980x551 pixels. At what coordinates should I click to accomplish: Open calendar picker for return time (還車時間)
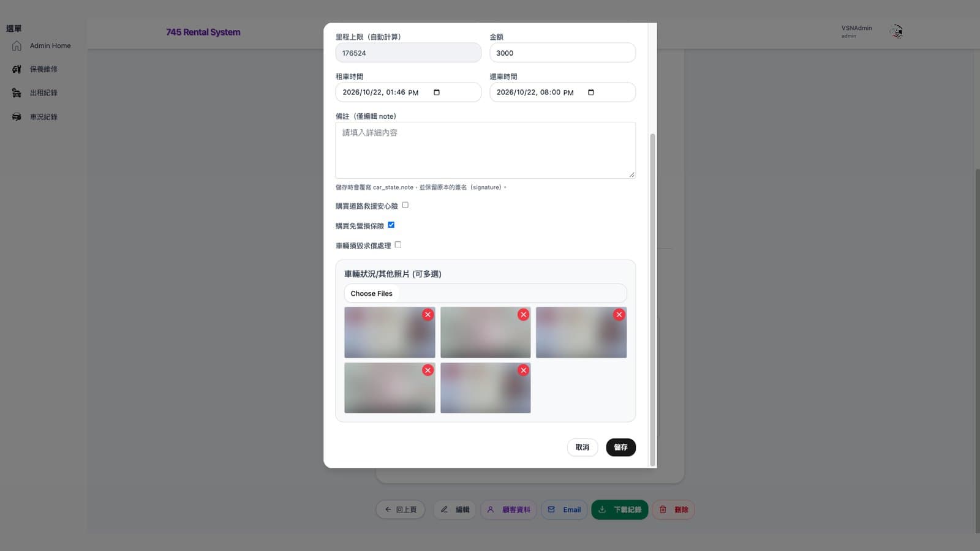click(591, 92)
